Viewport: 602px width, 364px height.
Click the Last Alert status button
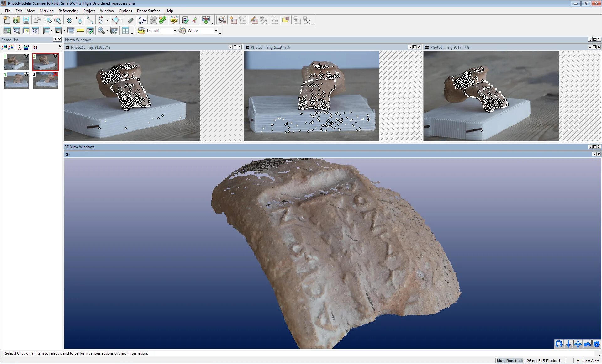pyautogui.click(x=591, y=361)
